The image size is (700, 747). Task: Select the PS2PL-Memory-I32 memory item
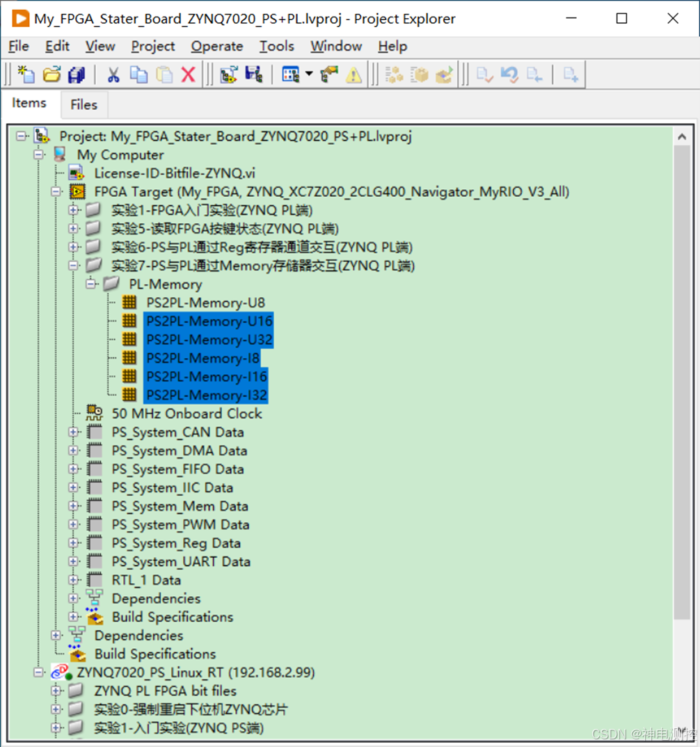[207, 395]
